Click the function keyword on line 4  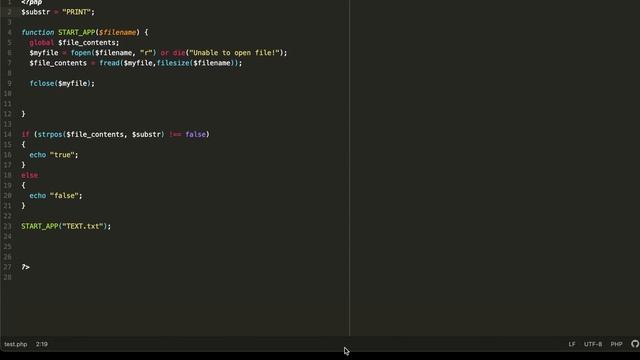tap(38, 32)
